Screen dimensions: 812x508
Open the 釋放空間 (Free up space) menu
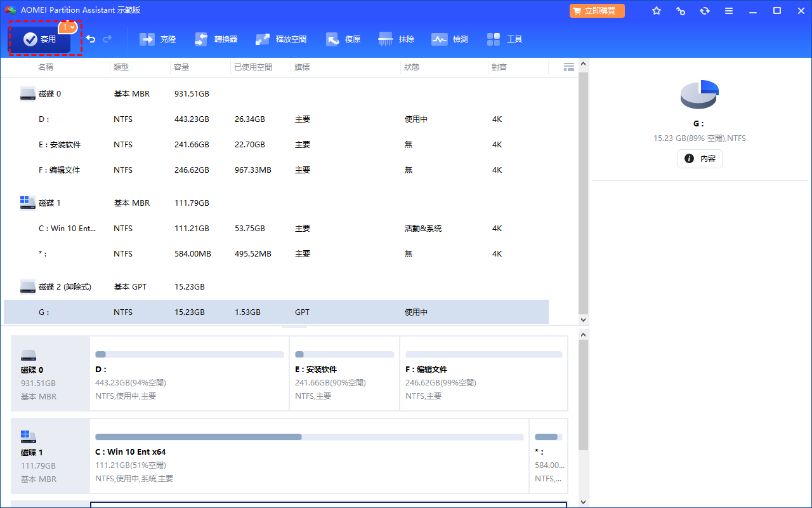pos(281,39)
